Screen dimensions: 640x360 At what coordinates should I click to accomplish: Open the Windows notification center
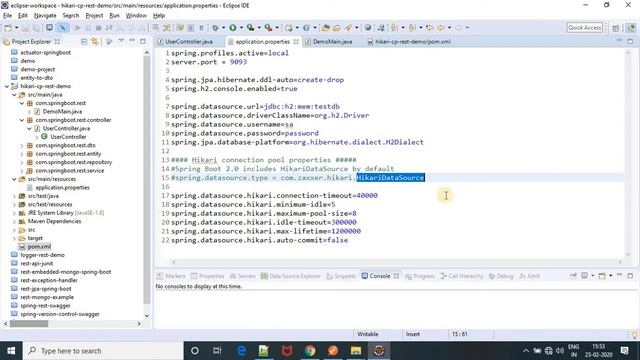(x=624, y=351)
